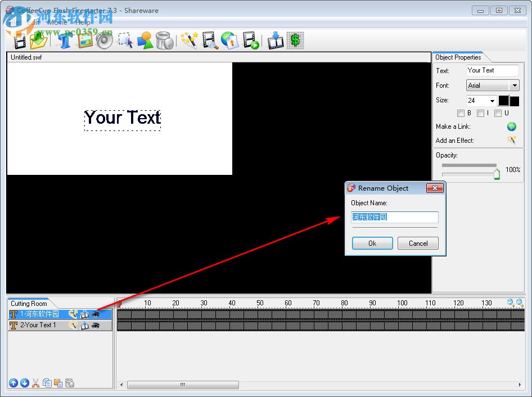This screenshot has height=397, width=532.
Task: Click frame 50 on the timeline ruler
Action: coord(260,303)
